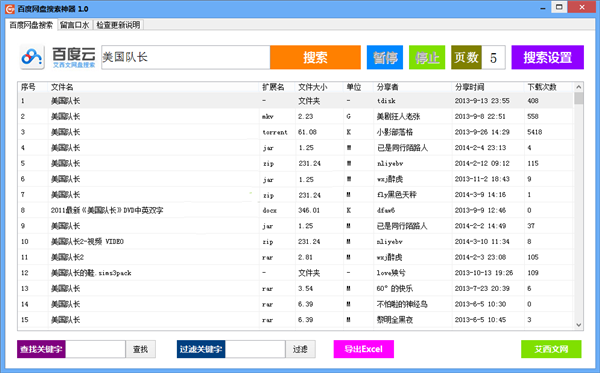Switch to the 百度网盘搜索 tab
This screenshot has height=373, width=600.
tap(31, 25)
